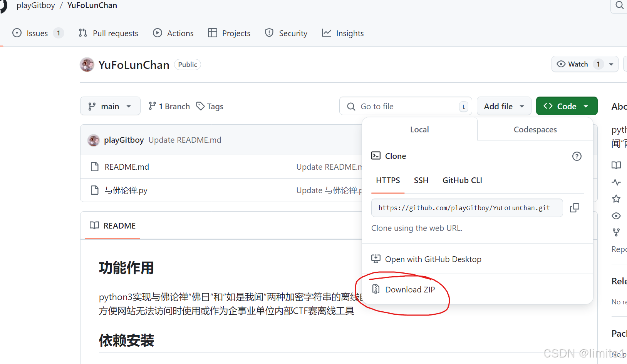The height and width of the screenshot is (364, 627).
Task: Open the 与佛论禅.py file
Action: [126, 190]
